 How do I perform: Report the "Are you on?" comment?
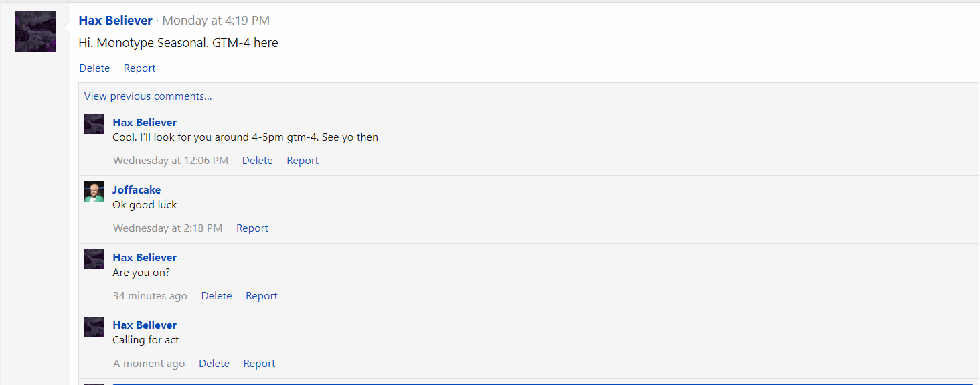click(x=261, y=296)
